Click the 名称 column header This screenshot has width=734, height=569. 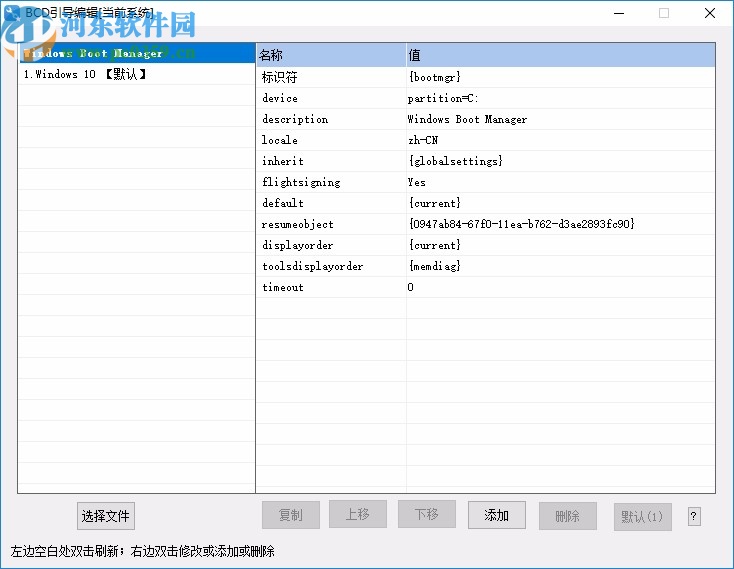331,55
